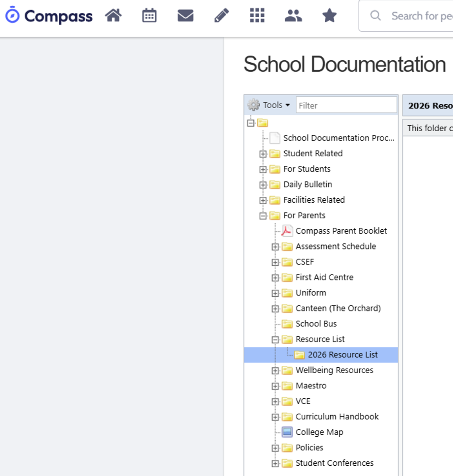Viewport: 453px width, 476px height.
Task: Open the people community icon
Action: (x=293, y=16)
